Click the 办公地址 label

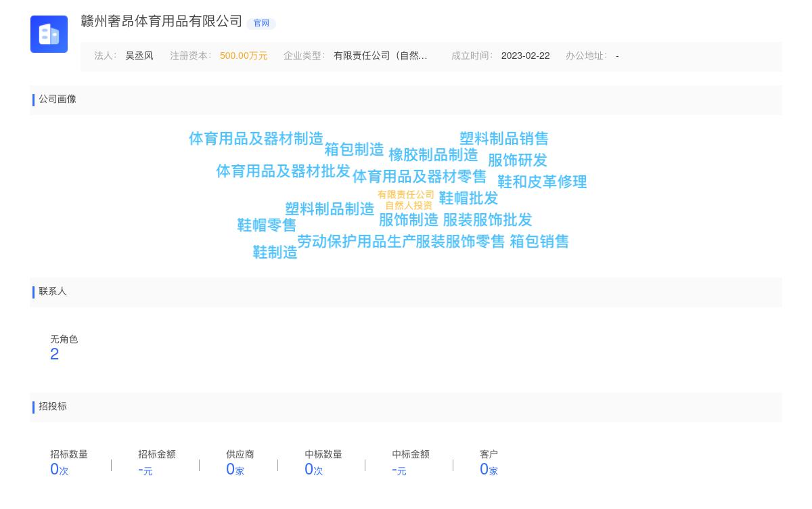click(586, 56)
